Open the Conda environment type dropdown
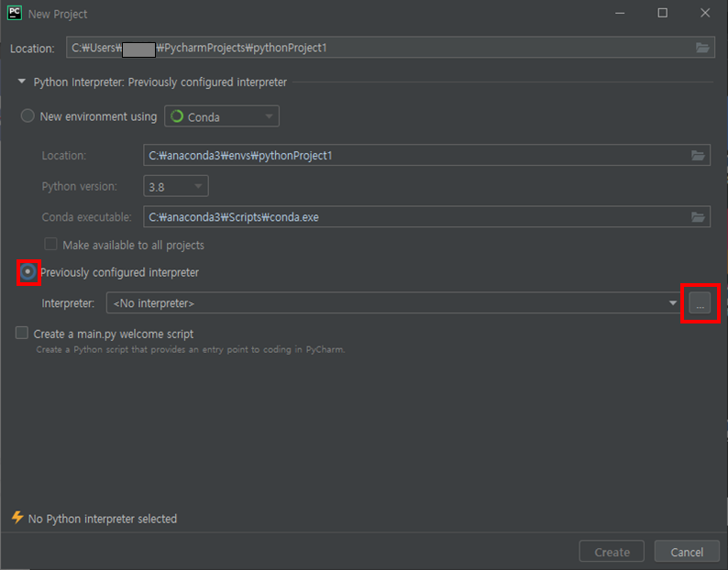728x570 pixels. point(222,116)
